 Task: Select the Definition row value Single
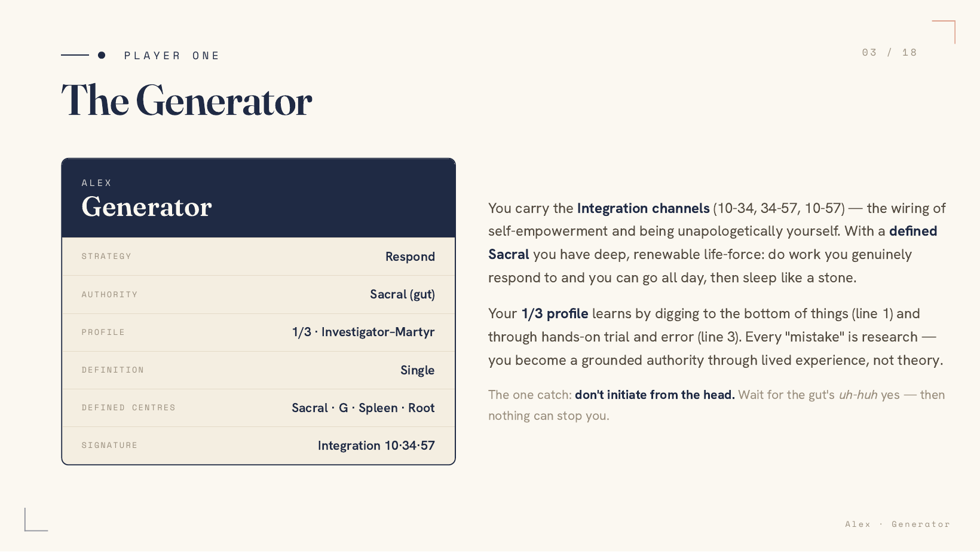point(417,370)
